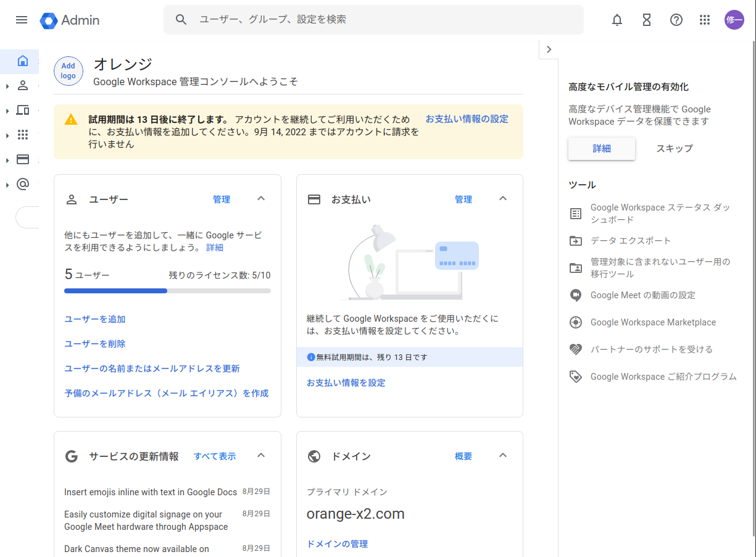Click the notifications bell icon
This screenshot has width=756, height=557.
[617, 20]
